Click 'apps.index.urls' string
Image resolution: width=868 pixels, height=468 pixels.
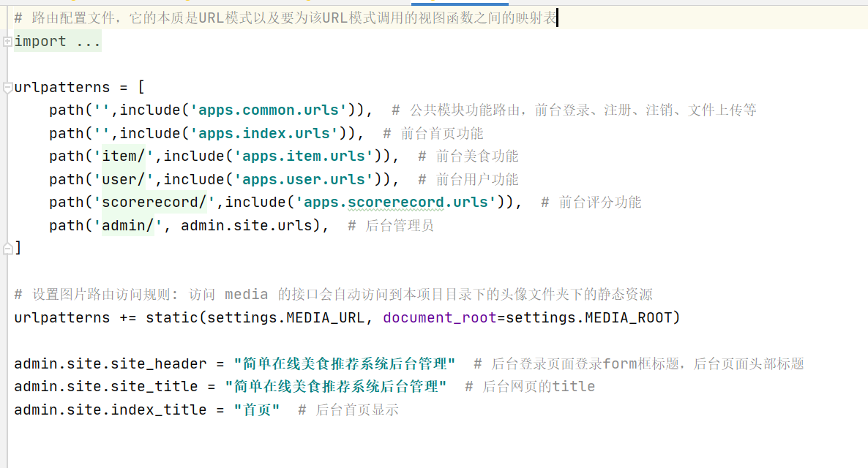tap(263, 133)
